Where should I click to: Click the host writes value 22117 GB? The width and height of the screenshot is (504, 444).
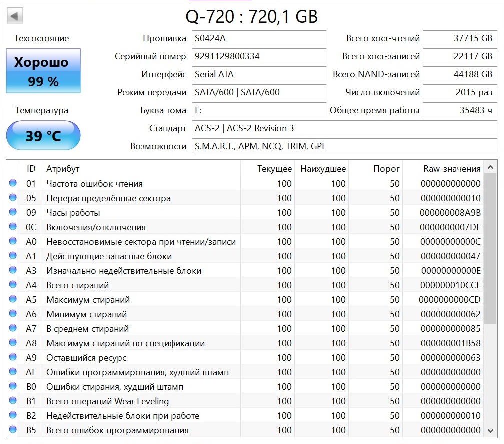point(460,56)
